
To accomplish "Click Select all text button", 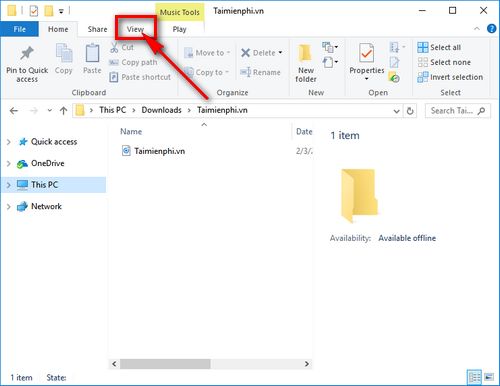I will 445,47.
